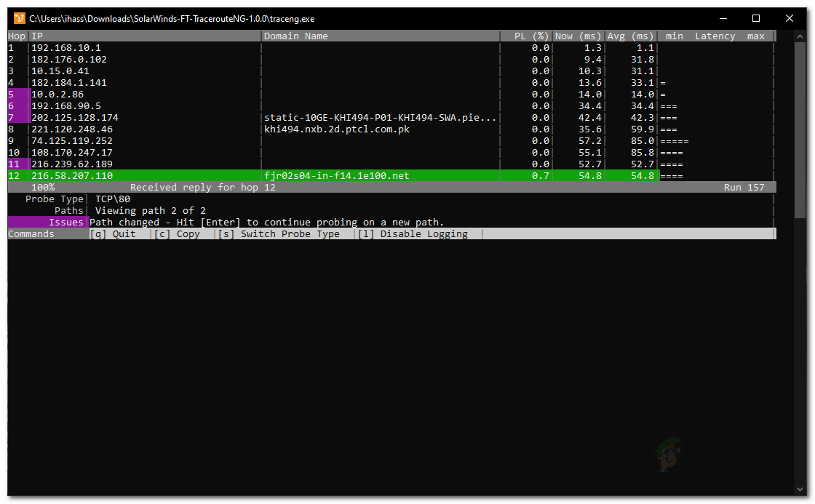Click the [s] Switch Probe Type command
This screenshot has width=815, height=504.
click(279, 233)
